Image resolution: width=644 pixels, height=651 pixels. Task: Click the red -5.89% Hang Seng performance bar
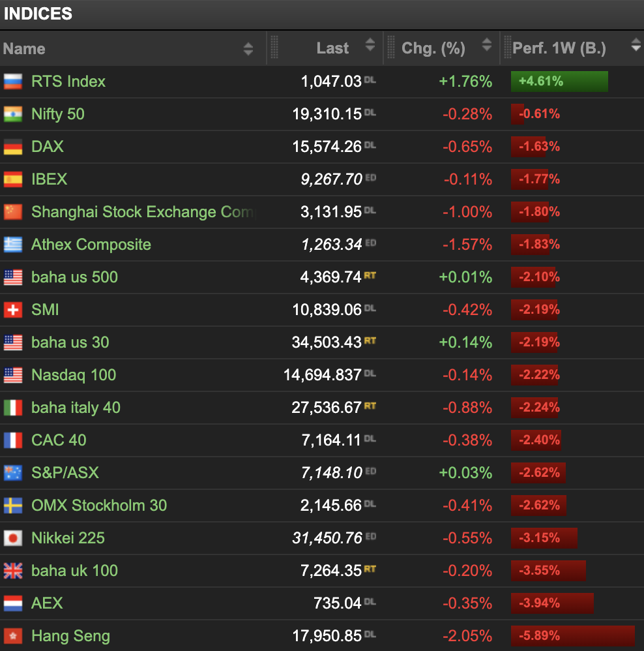tap(572, 636)
